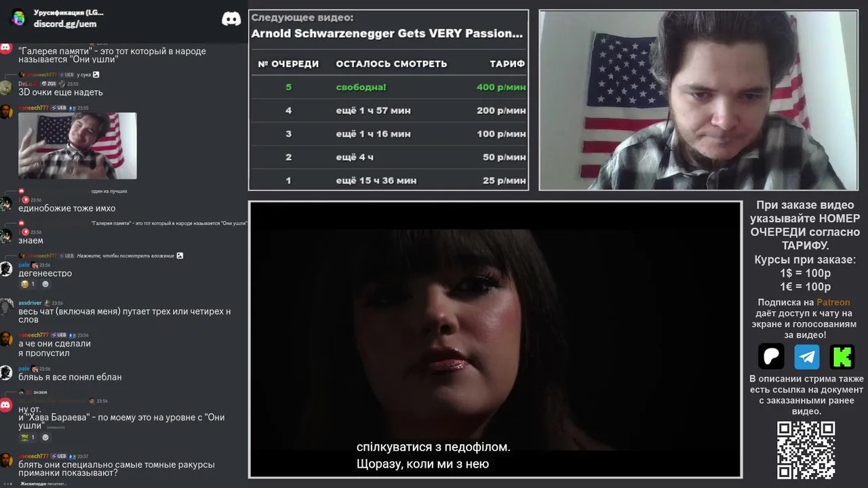Image resolution: width=868 pixels, height=488 pixels.
Task: Open pale's avatar beside "дегенеестро"
Action: pyautogui.click(x=6, y=269)
